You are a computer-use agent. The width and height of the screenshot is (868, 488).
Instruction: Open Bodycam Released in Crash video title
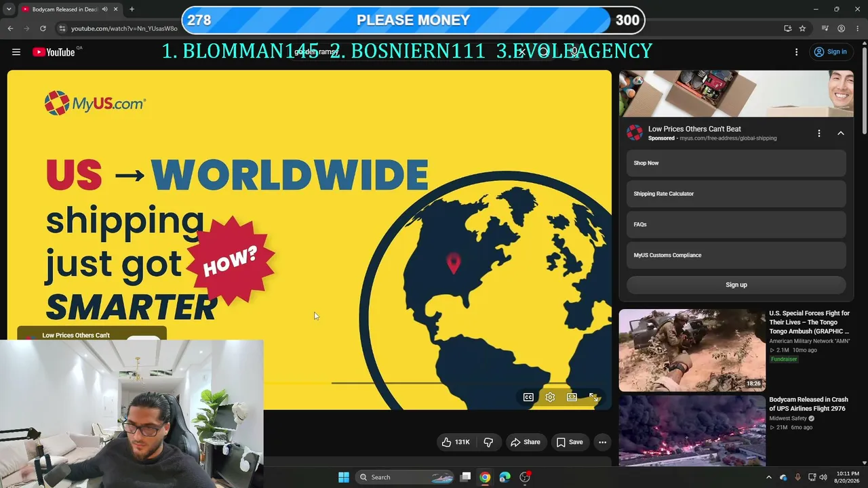(x=808, y=404)
